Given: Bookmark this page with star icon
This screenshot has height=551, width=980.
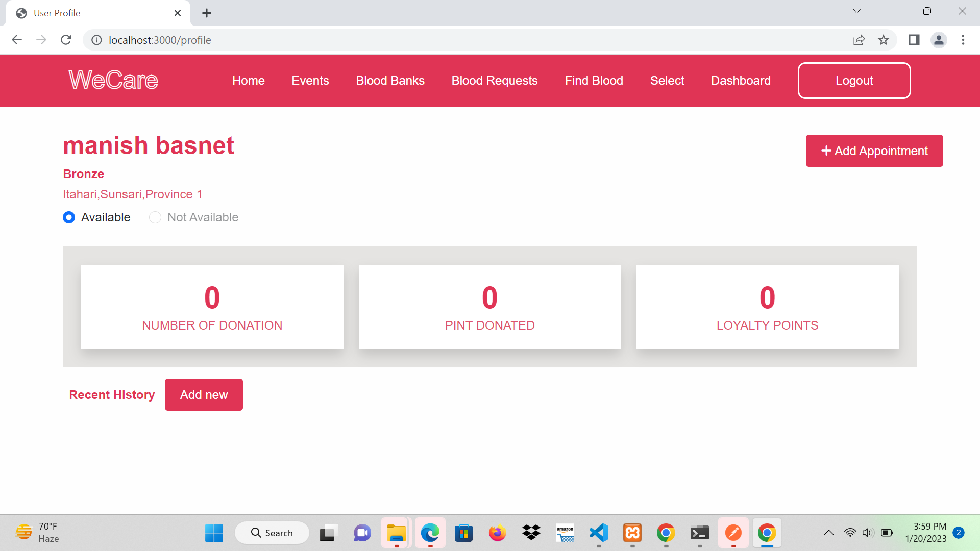Looking at the screenshot, I should [884, 40].
